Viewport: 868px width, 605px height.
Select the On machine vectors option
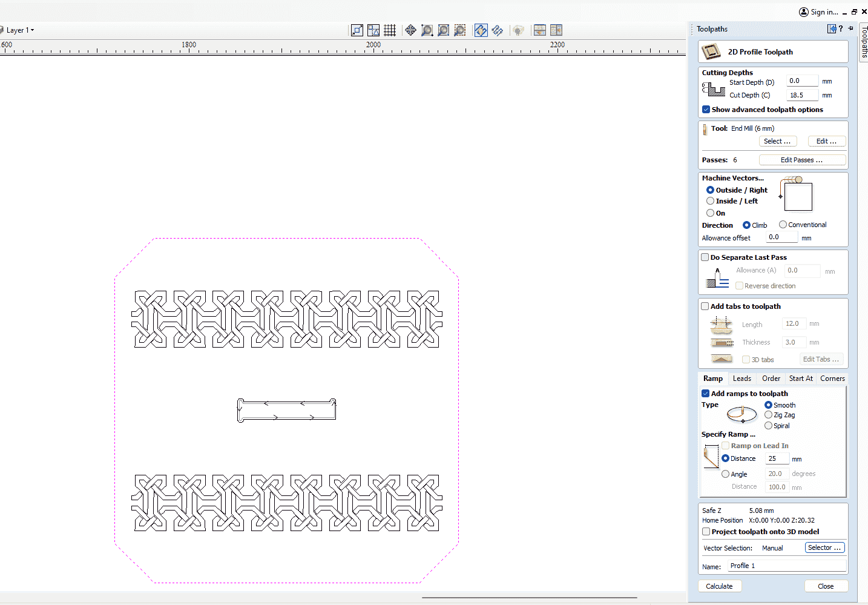point(710,213)
